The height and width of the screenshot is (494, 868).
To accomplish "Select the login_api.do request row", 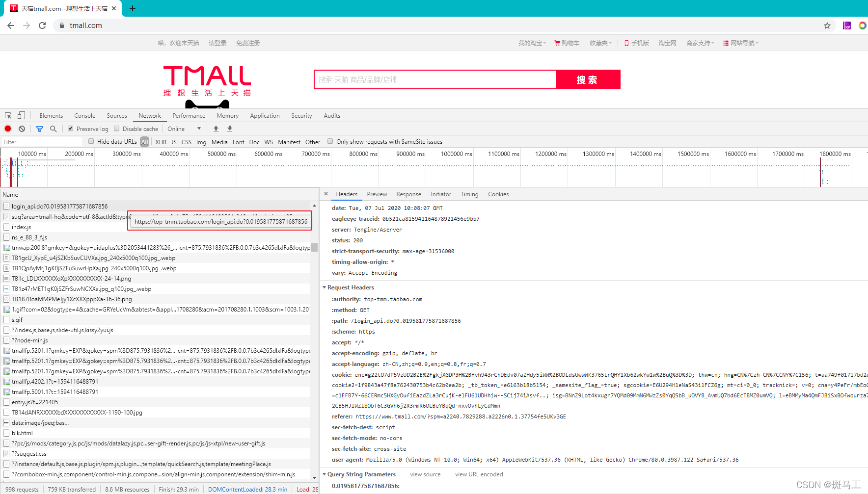I will [156, 207].
